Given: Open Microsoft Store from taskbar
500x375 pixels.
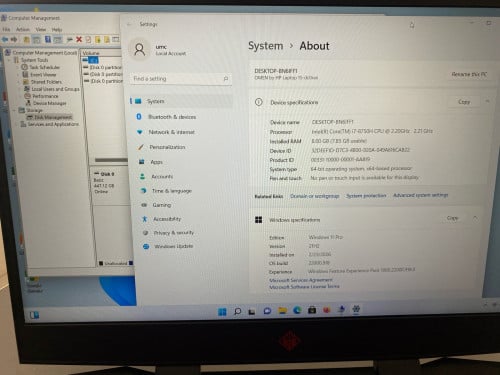Looking at the screenshot, I should point(312,310).
